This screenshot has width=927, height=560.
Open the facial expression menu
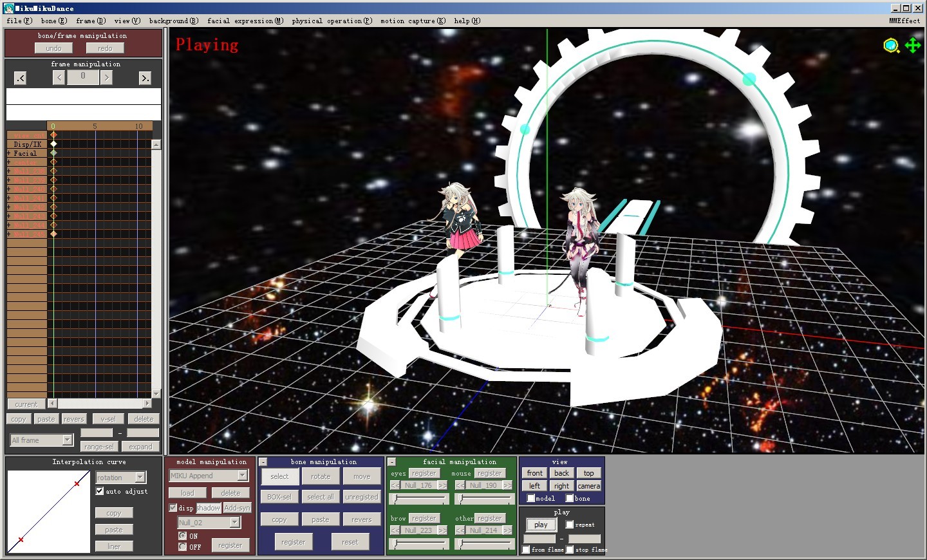tap(245, 21)
